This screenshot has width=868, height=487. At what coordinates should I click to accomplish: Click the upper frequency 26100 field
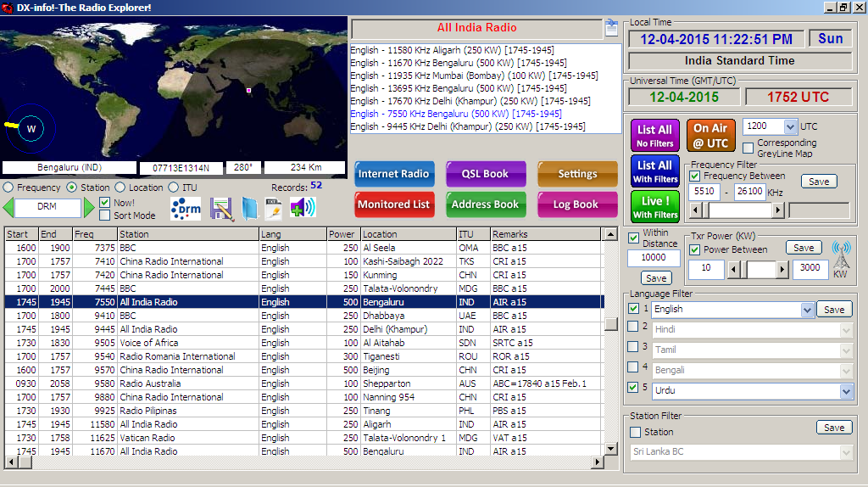[749, 192]
